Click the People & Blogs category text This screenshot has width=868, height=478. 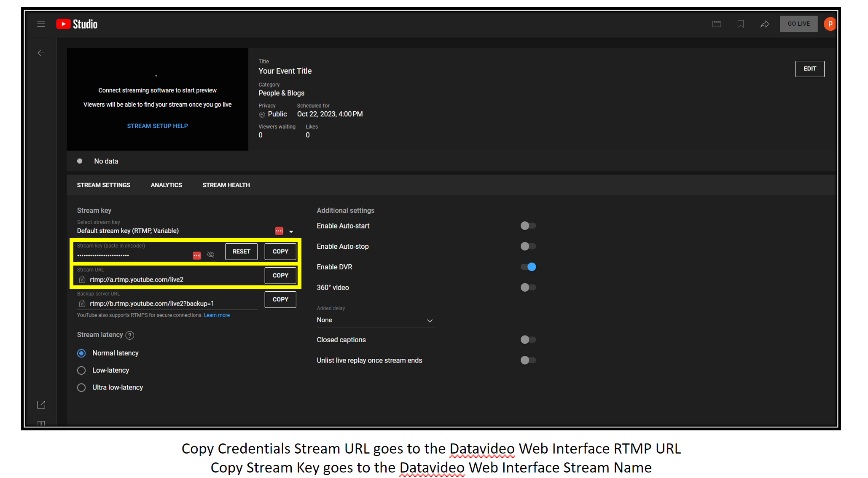point(281,93)
